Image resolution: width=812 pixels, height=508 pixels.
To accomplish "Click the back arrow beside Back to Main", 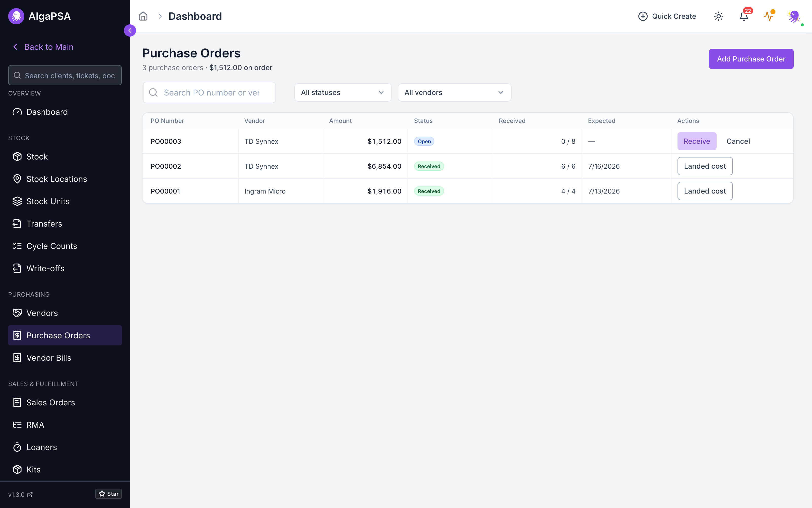I will click(15, 47).
